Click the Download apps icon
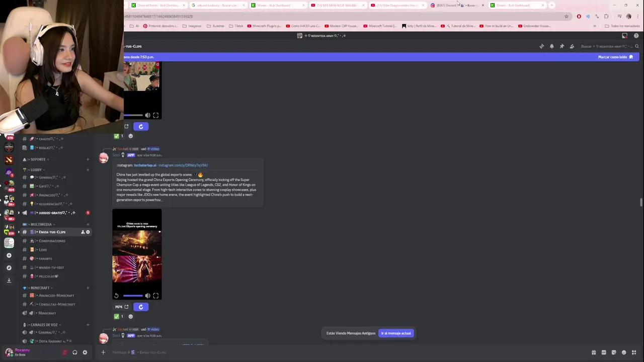This screenshot has width=644, height=362. (9, 280)
